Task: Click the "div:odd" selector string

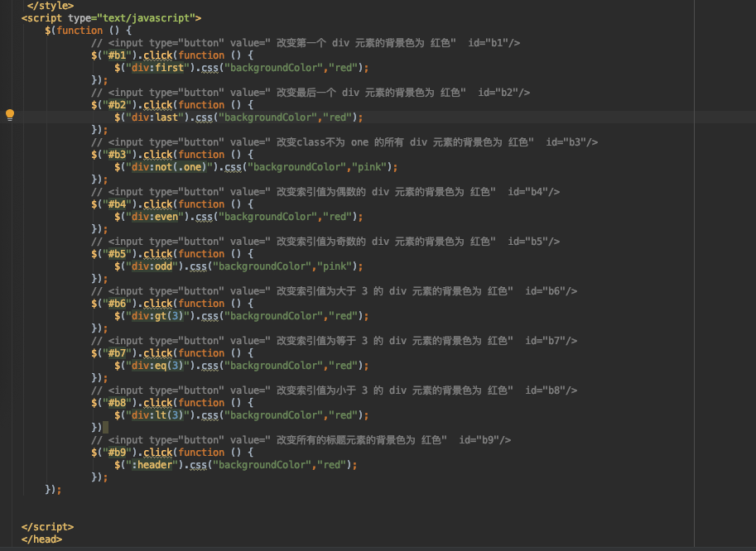Action: pos(152,266)
